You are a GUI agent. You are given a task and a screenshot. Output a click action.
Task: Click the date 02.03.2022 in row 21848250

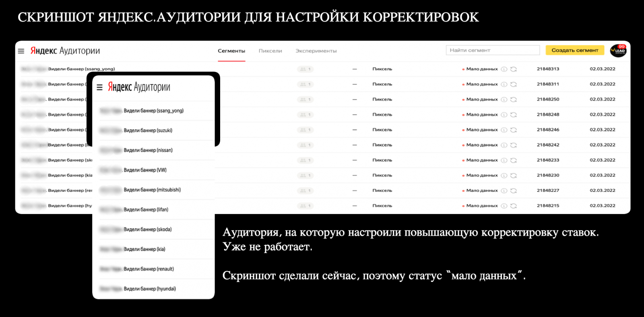point(603,99)
